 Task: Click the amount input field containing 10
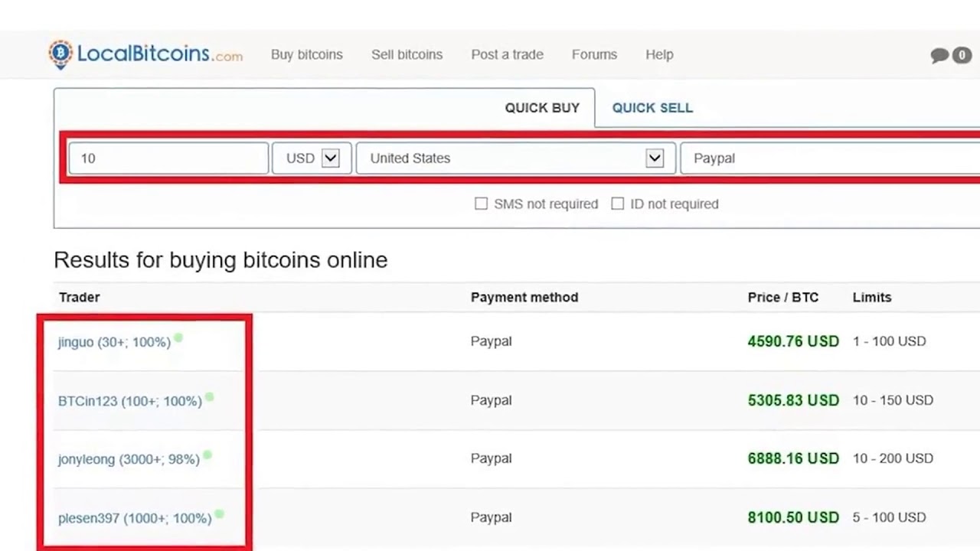tap(168, 158)
